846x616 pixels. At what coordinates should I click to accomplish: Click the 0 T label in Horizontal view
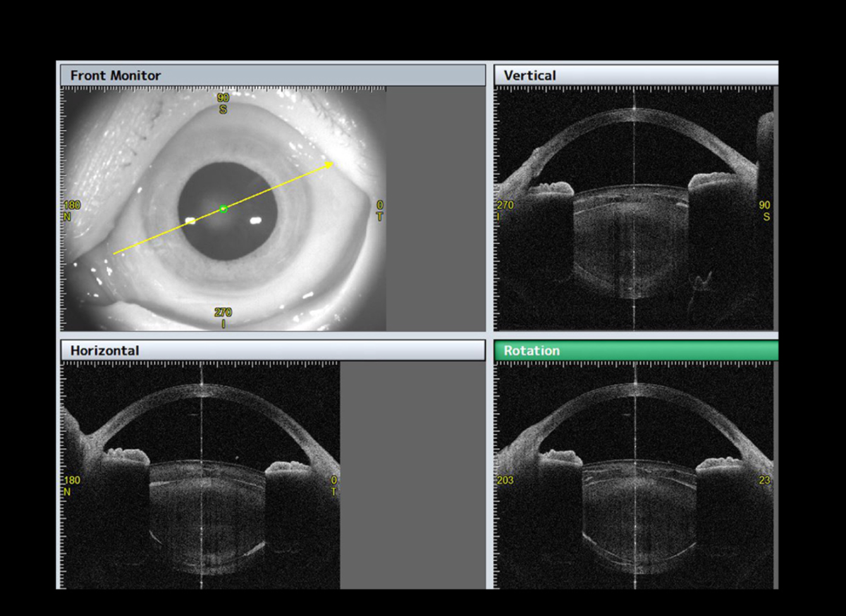coord(333,486)
